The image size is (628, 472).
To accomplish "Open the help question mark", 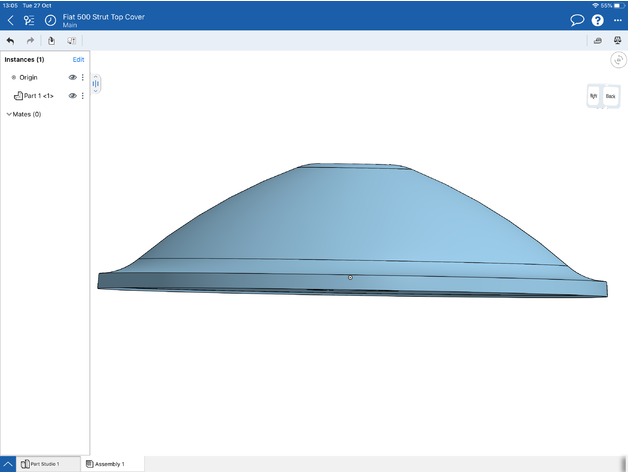I will 598,20.
